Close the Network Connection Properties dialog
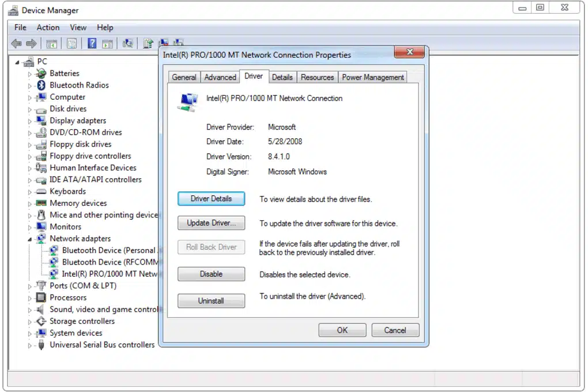588x392 pixels. tap(409, 52)
